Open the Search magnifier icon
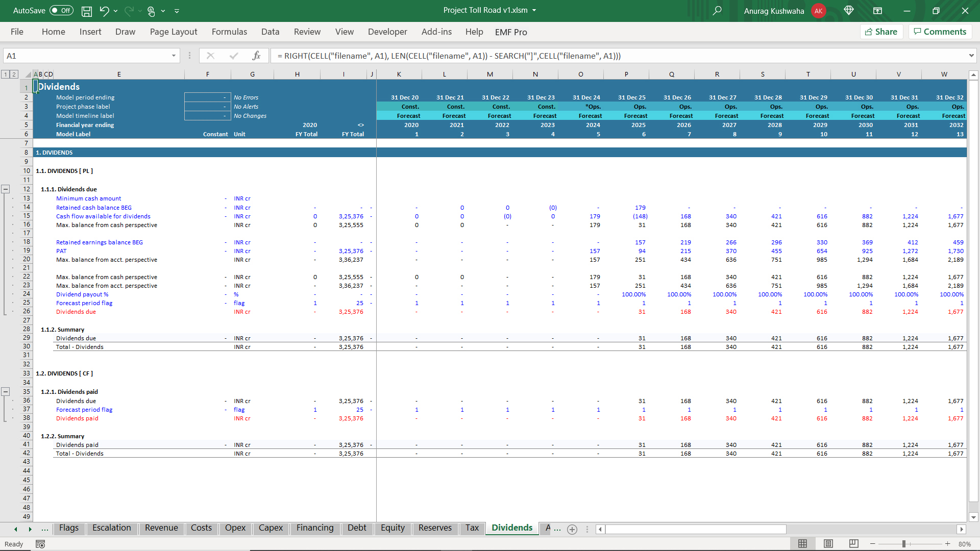980x551 pixels. (x=717, y=11)
